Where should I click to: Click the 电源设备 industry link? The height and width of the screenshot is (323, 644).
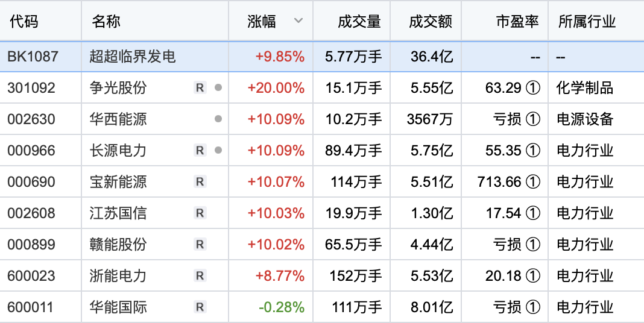[x=585, y=119]
